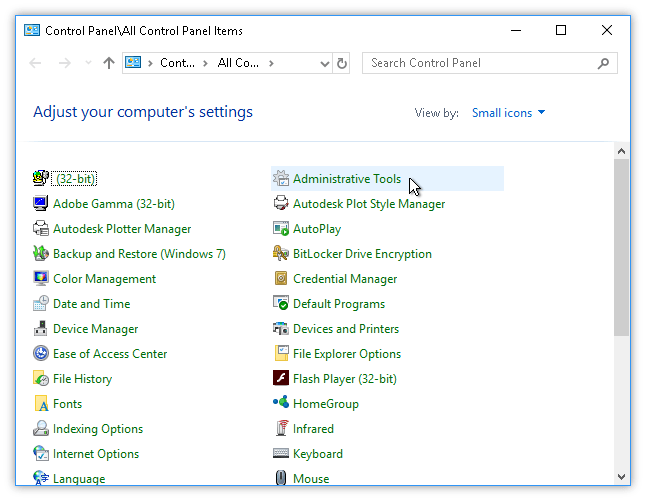Click the Autodesk Plot Style Manager icon

click(281, 204)
